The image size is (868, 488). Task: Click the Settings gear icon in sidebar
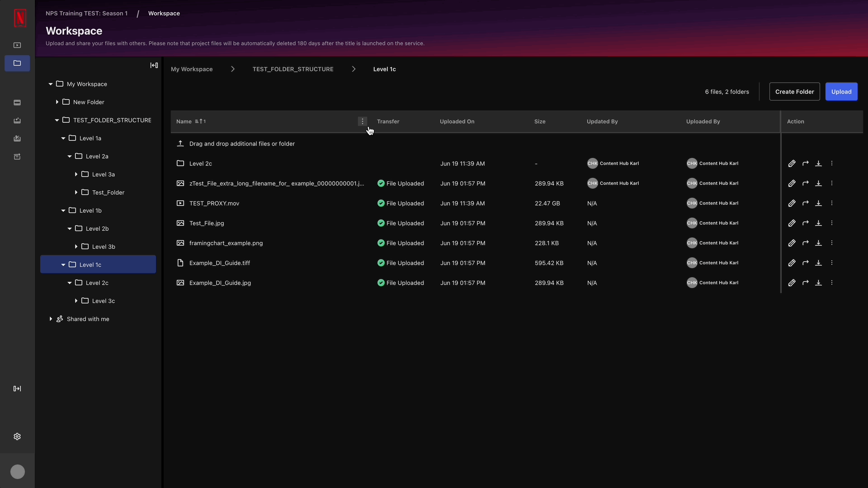(17, 437)
